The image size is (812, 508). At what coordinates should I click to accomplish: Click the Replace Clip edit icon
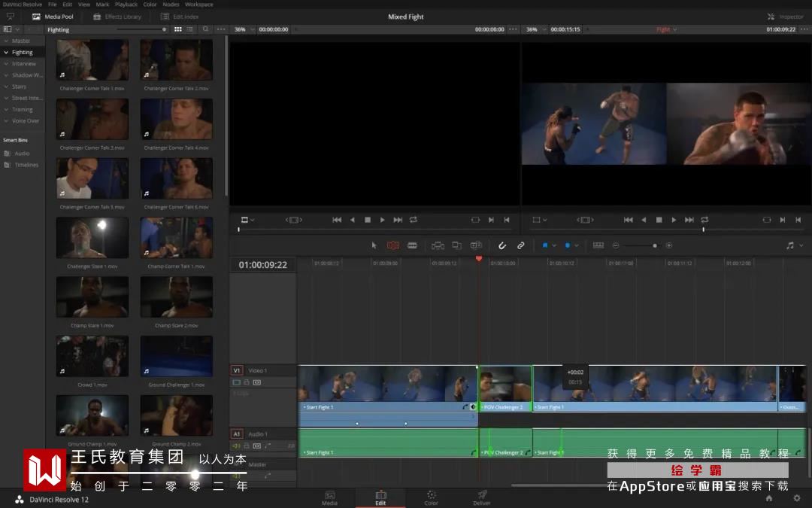pyautogui.click(x=476, y=245)
